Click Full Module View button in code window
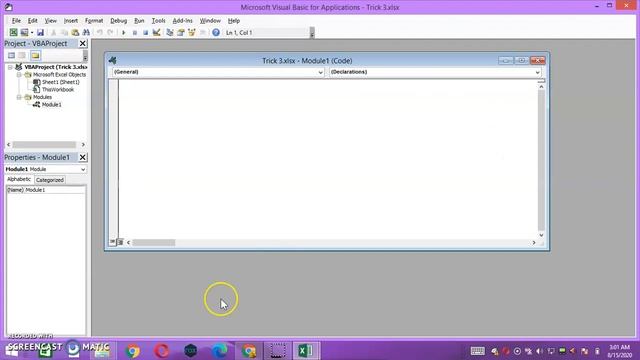This screenshot has height=360, width=640. click(x=120, y=242)
